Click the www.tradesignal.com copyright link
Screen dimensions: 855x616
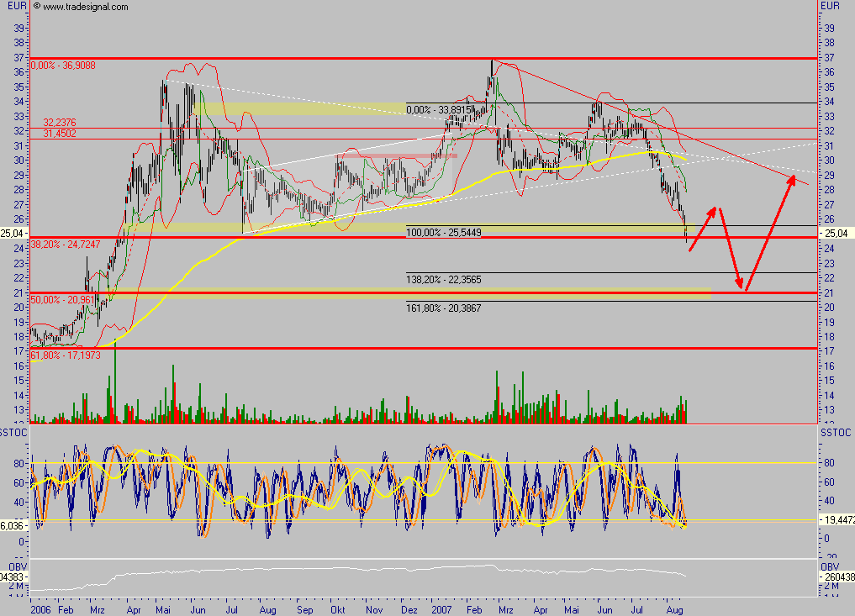coord(81,7)
